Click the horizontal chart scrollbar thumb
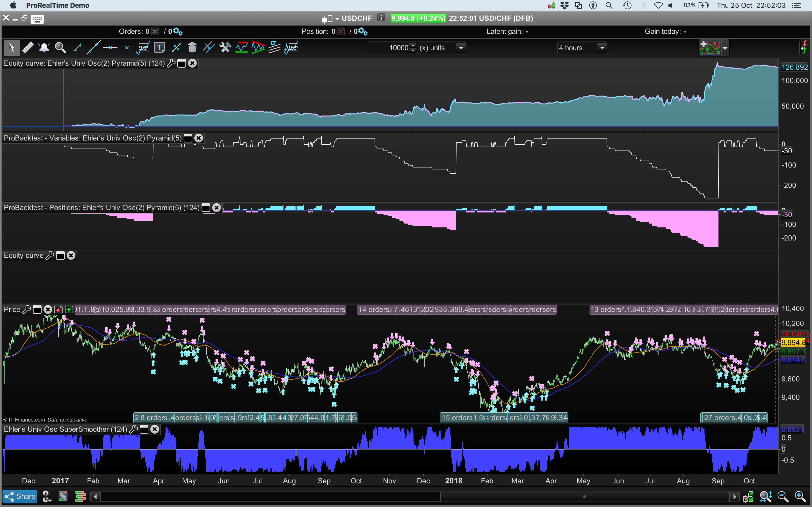The height and width of the screenshot is (507, 812). coord(585,497)
